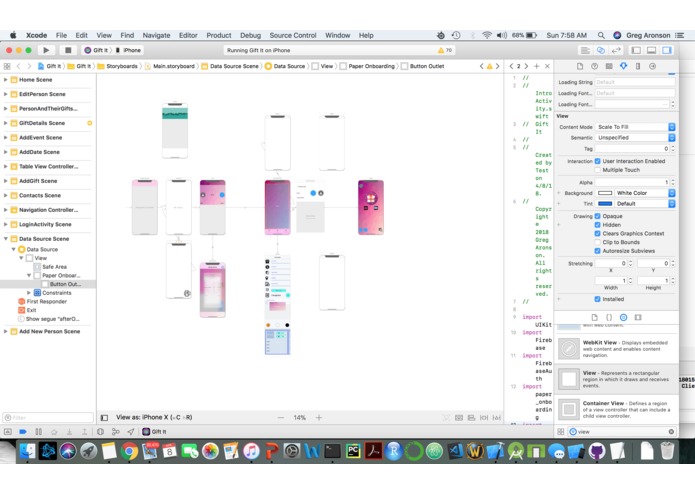Open the Debug menu
The height and width of the screenshot is (494, 695).
[x=250, y=35]
